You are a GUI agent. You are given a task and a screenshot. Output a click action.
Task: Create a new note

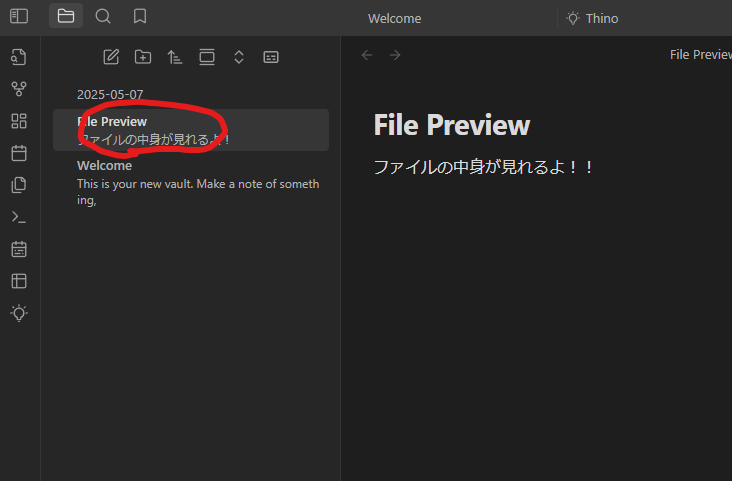pos(111,57)
